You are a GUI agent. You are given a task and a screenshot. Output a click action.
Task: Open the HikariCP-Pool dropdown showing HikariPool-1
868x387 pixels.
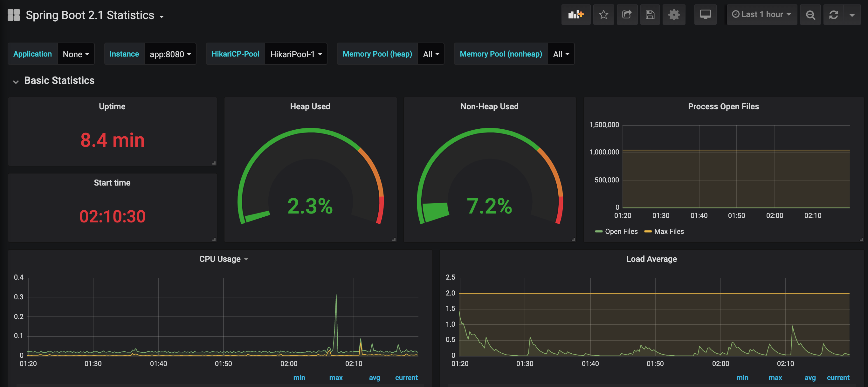296,54
